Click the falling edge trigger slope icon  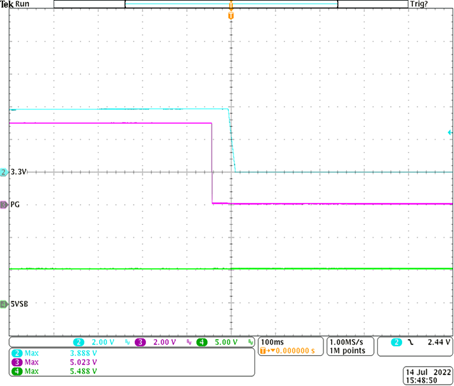(411, 342)
